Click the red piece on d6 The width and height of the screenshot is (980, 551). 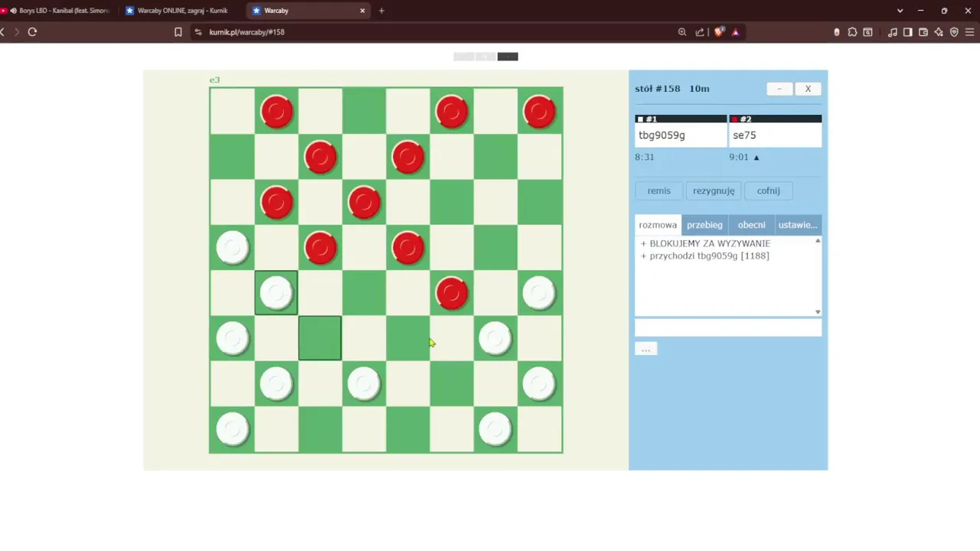[364, 203]
